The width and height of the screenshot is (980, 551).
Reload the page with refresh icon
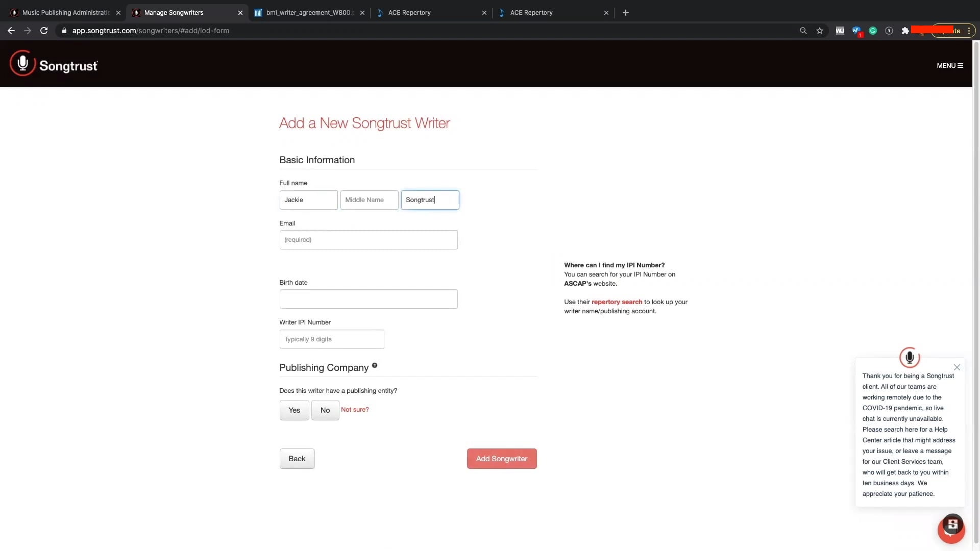44,31
